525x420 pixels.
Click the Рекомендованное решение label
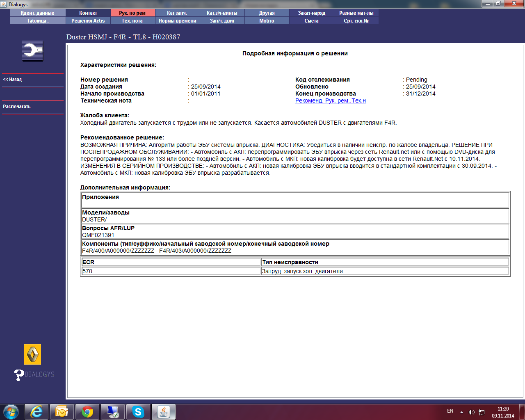point(122,137)
